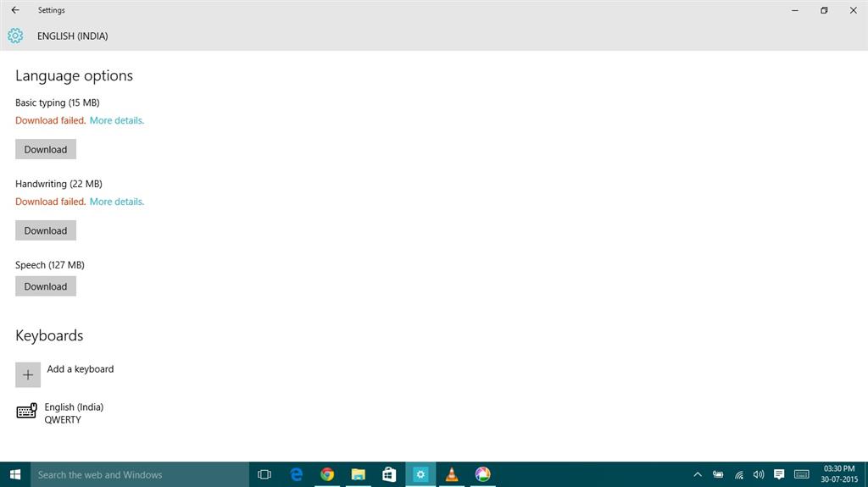Image resolution: width=868 pixels, height=487 pixels.
Task: Click the 'Language options' heading
Action: click(75, 76)
